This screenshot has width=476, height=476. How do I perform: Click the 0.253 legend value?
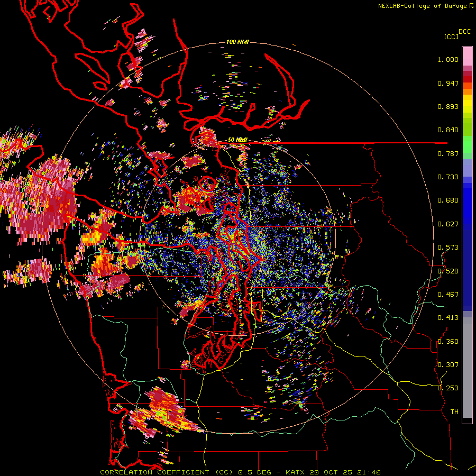(x=448, y=388)
